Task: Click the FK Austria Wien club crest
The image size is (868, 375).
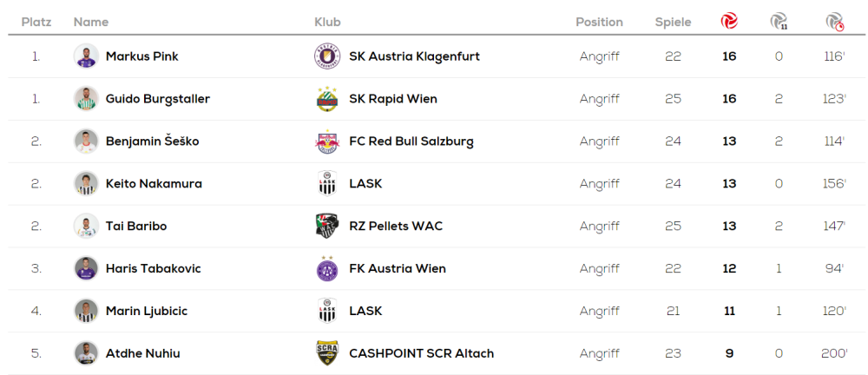Action: [x=326, y=269]
